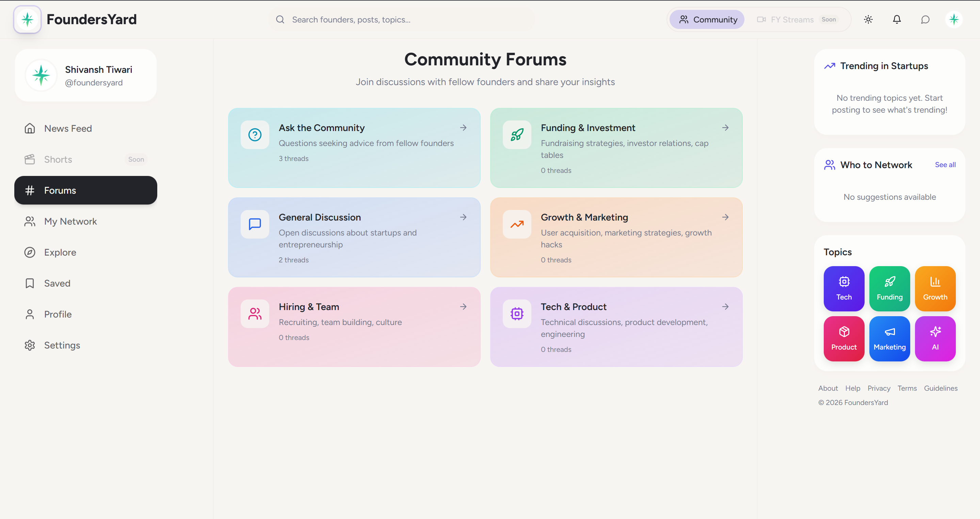Open the Hiring & Team forum arrow
980x519 pixels.
click(463, 306)
